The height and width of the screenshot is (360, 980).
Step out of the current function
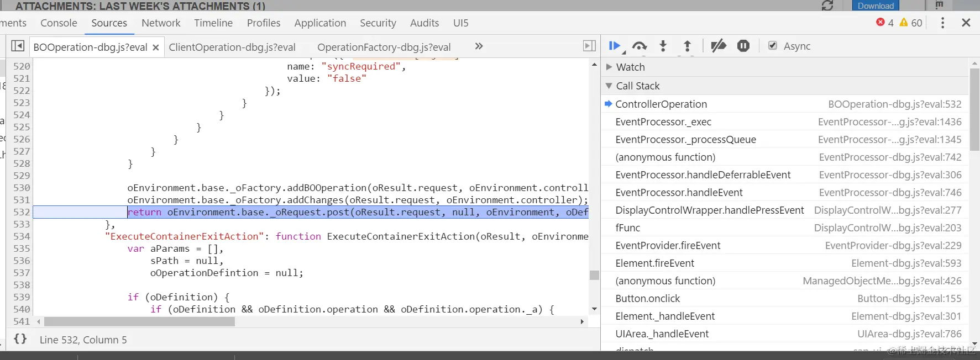coord(687,46)
